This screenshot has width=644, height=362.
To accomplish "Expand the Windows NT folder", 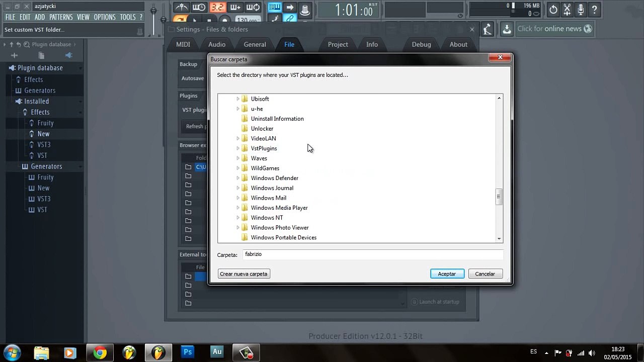I will point(238,218).
